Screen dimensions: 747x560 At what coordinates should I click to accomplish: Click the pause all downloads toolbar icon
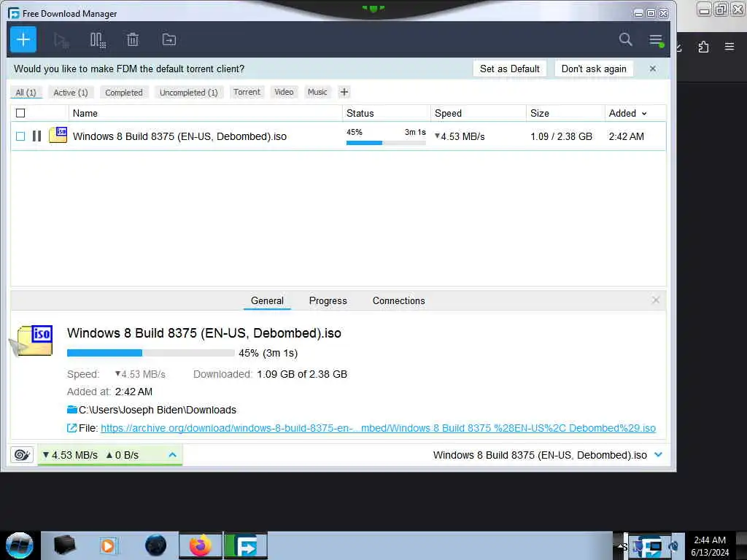(x=98, y=40)
